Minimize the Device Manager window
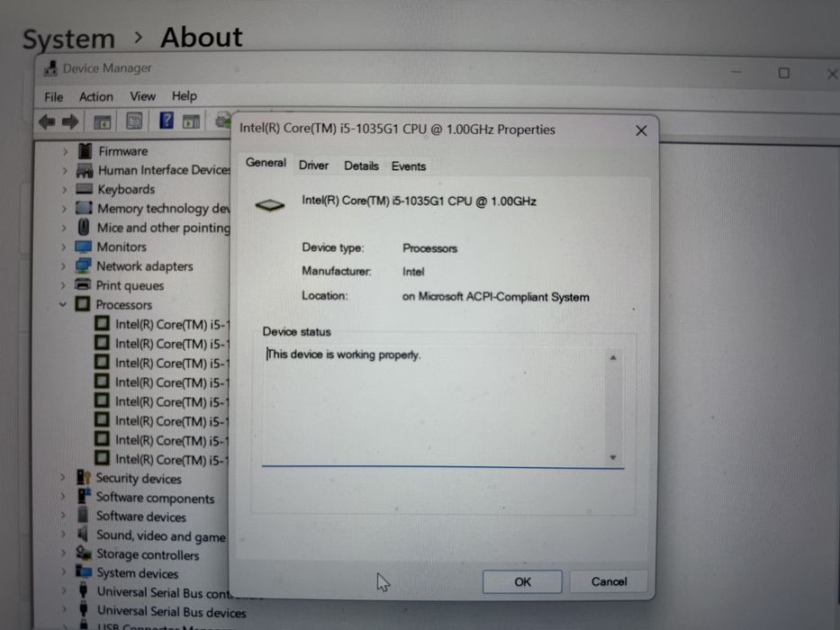The image size is (840, 630). click(736, 72)
